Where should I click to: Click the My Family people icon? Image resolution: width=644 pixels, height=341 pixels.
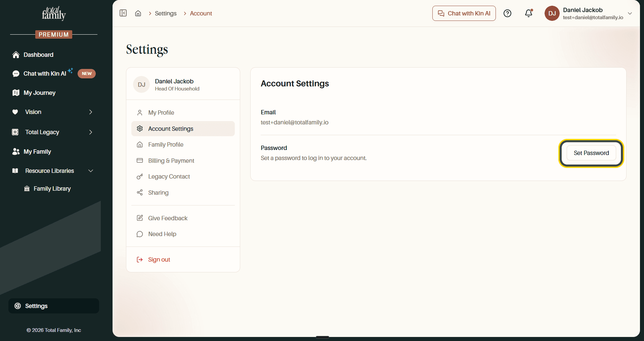coord(16,152)
